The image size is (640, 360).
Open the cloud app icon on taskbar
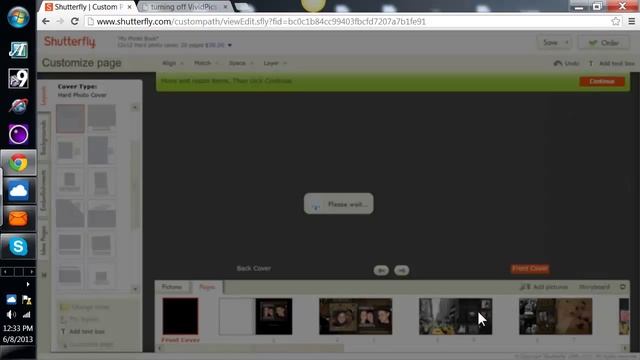18,191
